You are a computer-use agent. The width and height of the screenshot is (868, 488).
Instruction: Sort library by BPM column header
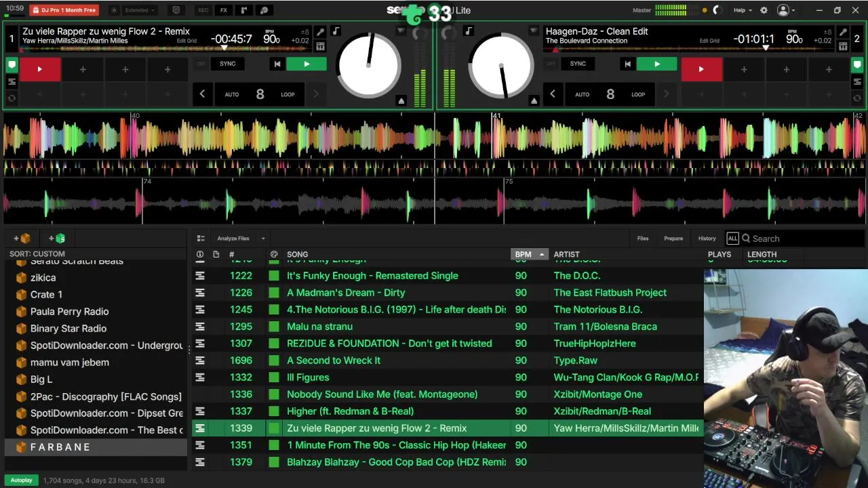529,254
